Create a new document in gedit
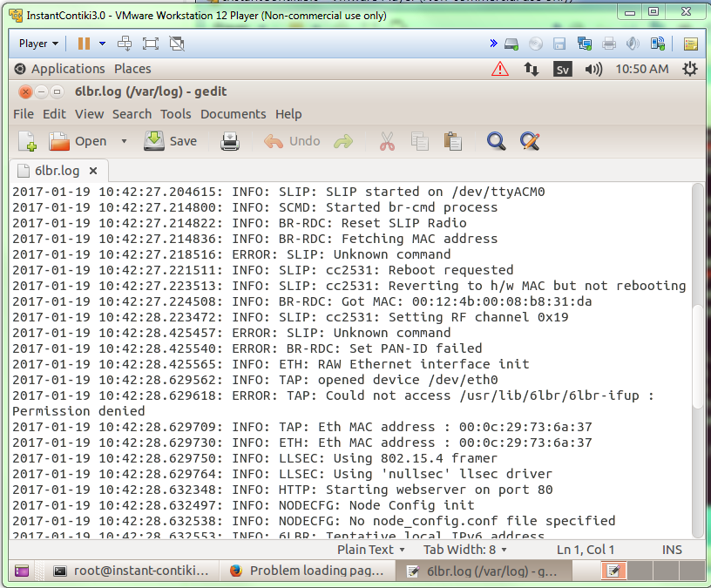Screen dimensions: 711x588 [x=28, y=141]
